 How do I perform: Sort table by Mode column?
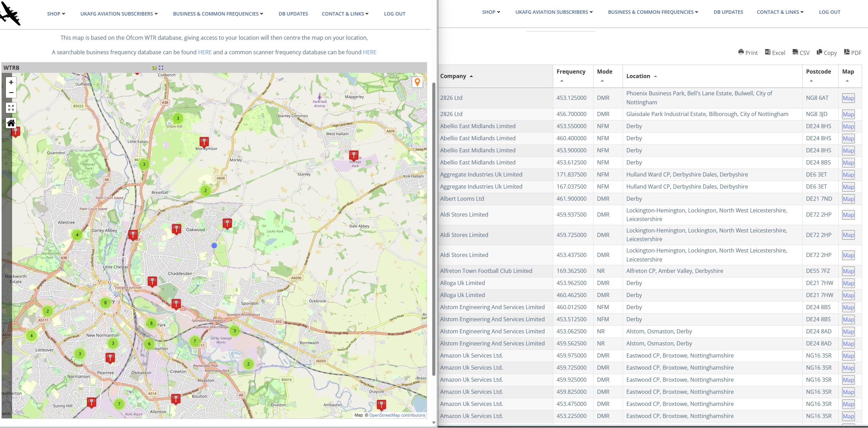[608, 76]
